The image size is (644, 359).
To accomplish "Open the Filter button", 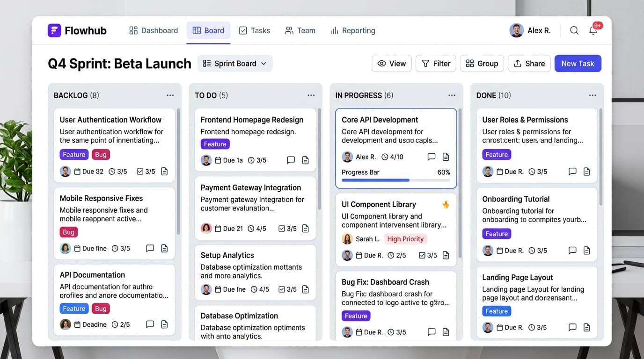I will point(436,64).
